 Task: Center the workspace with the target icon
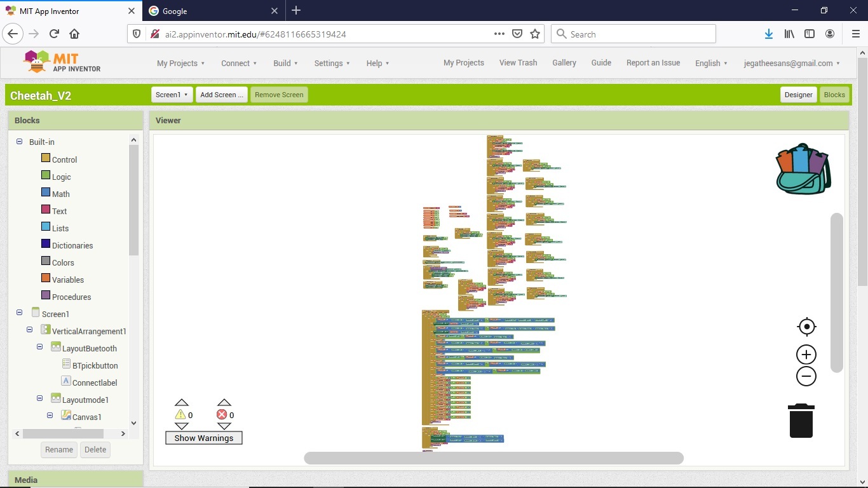806,327
